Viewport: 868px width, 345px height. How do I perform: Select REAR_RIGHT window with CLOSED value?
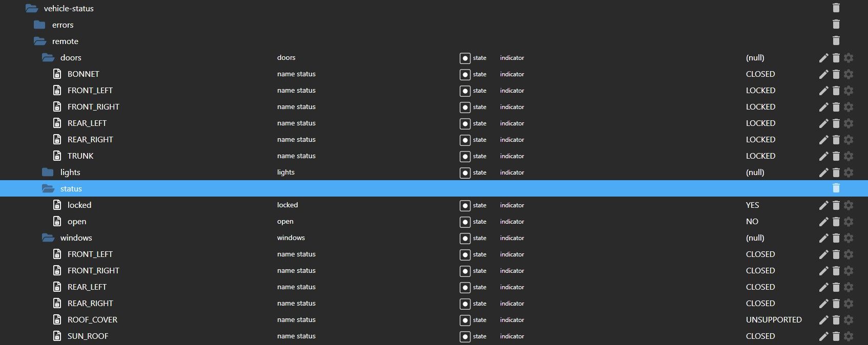click(x=90, y=303)
